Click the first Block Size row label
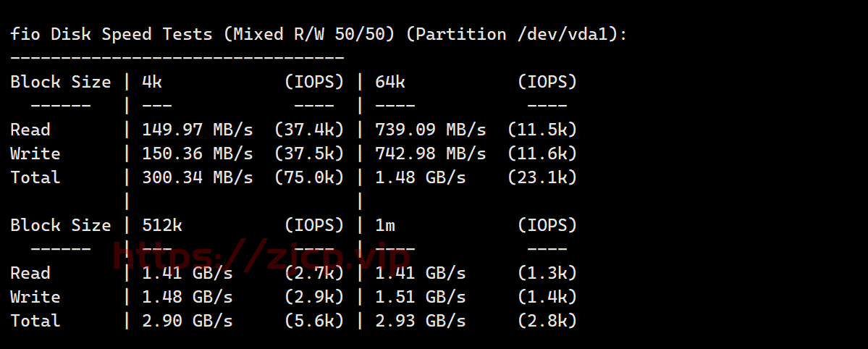Image resolution: width=868 pixels, height=349 pixels. pos(61,83)
